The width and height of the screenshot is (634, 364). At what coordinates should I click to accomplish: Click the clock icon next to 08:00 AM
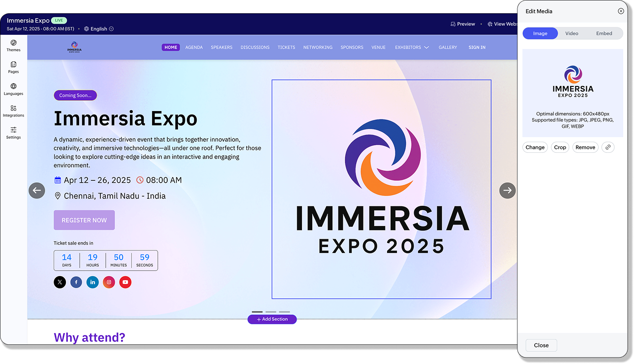pyautogui.click(x=140, y=180)
